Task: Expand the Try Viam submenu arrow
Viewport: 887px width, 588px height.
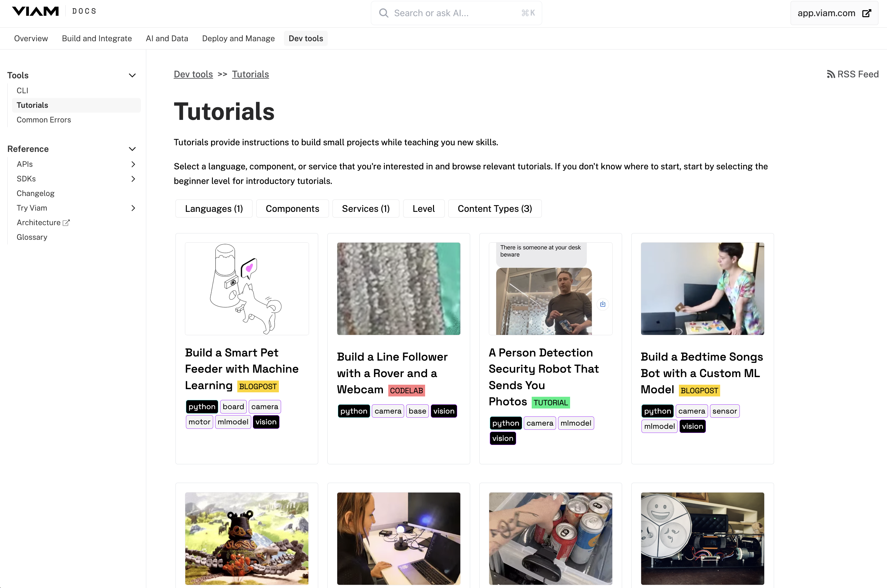Action: tap(133, 208)
